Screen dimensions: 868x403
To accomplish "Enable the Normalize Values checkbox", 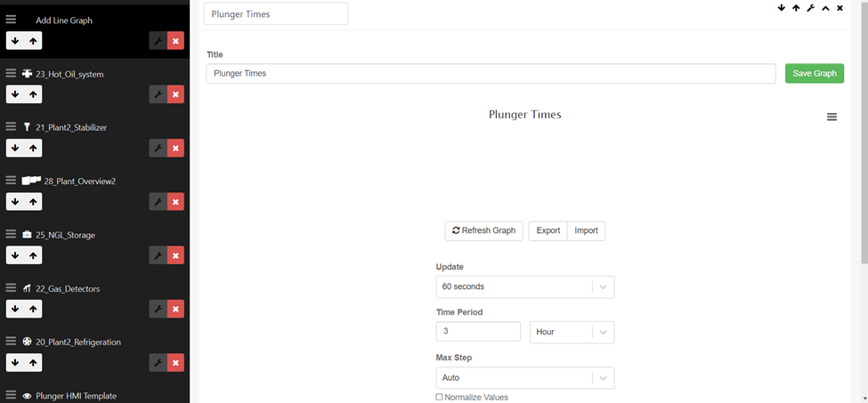I will [x=440, y=397].
